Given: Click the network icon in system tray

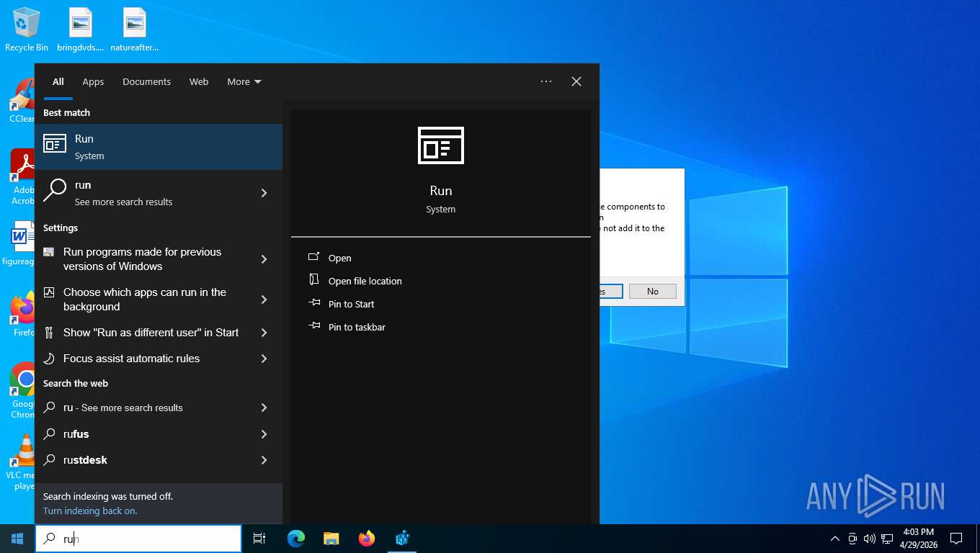Looking at the screenshot, I should point(887,539).
